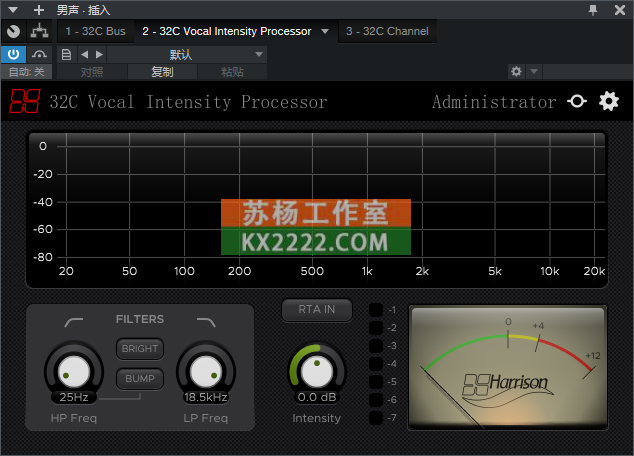Toggle the plugin power bypass button
Viewport: 634px width, 456px height.
tap(13, 54)
